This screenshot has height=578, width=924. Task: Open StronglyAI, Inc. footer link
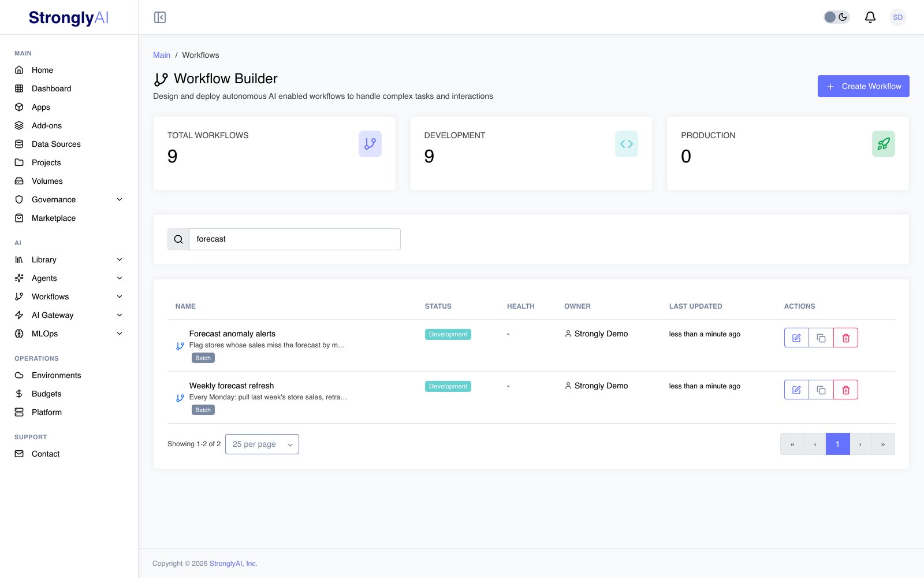point(233,564)
